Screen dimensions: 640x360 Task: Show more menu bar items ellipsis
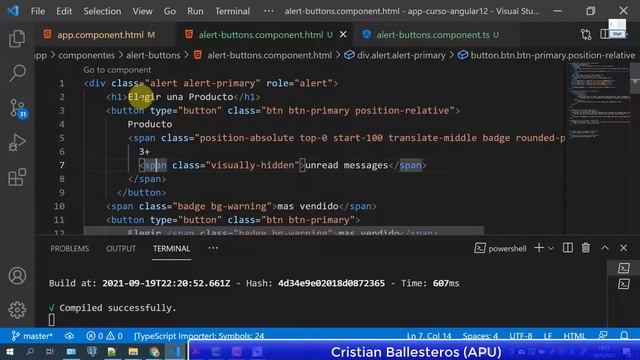click(x=269, y=11)
